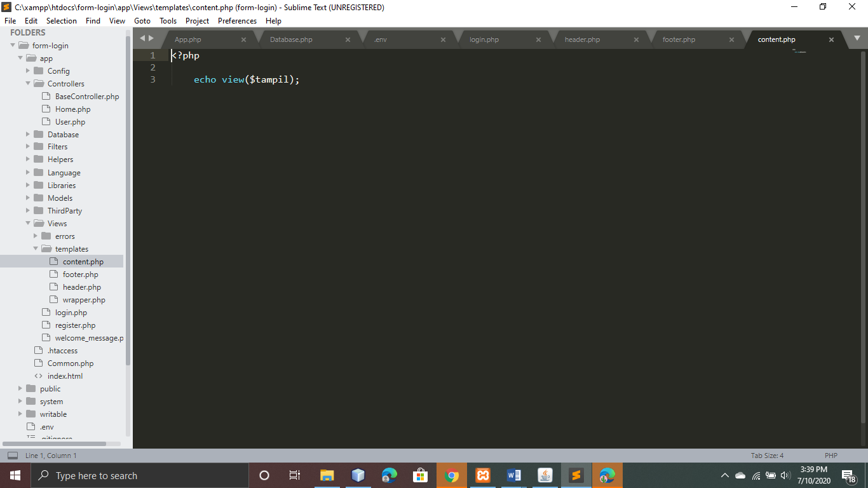Close the login.php tab

[538, 39]
